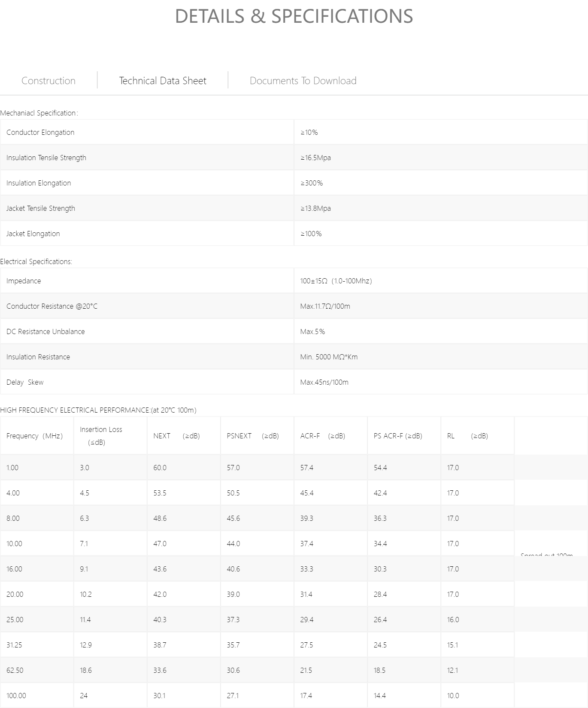Viewport: 588px width, 708px height.
Task: Click the Delay Skew row label
Action: [25, 382]
